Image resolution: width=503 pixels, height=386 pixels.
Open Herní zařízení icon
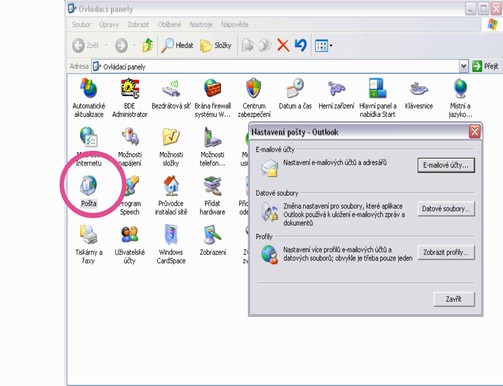(x=336, y=94)
